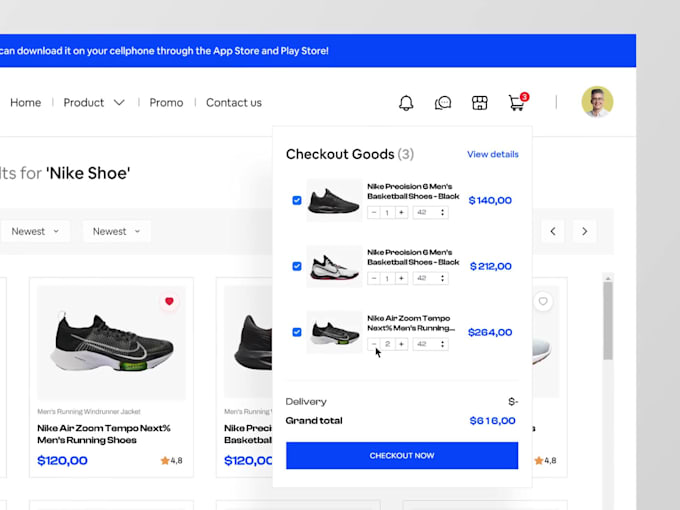Open the store shop icon
The height and width of the screenshot is (510, 680).
[480, 103]
